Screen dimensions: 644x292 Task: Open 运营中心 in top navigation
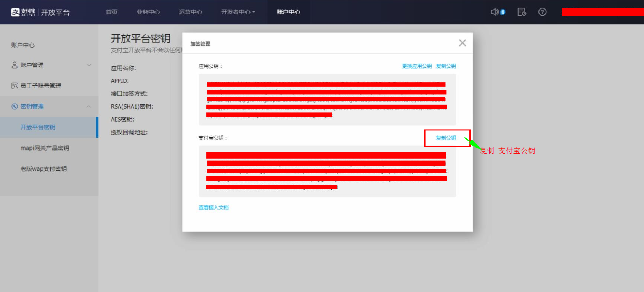coord(191,12)
